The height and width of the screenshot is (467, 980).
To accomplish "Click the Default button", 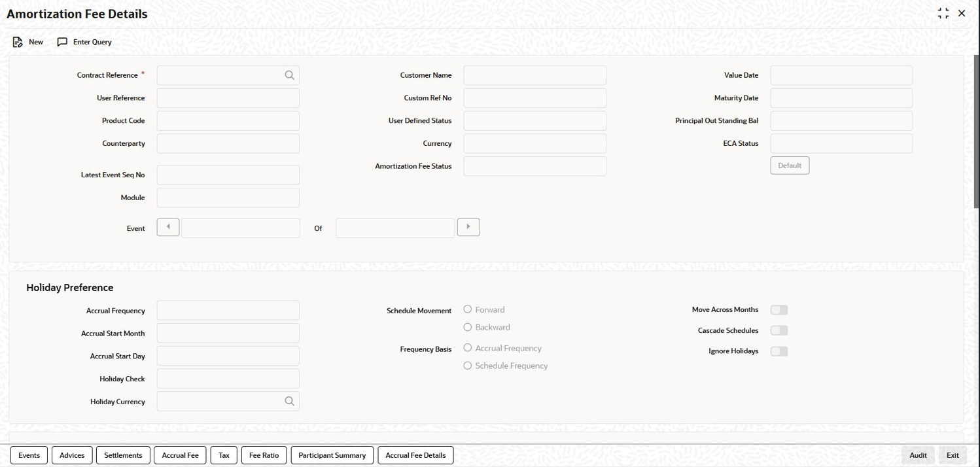I will (790, 165).
